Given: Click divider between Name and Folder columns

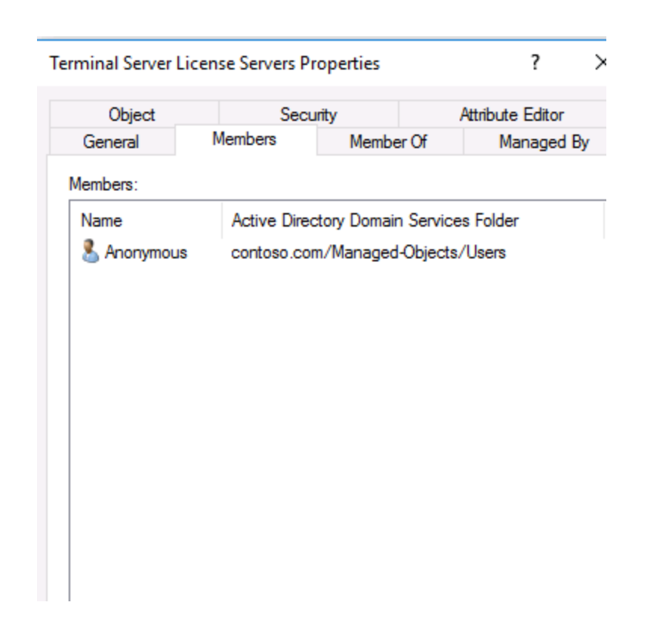Looking at the screenshot, I should pyautogui.click(x=222, y=221).
